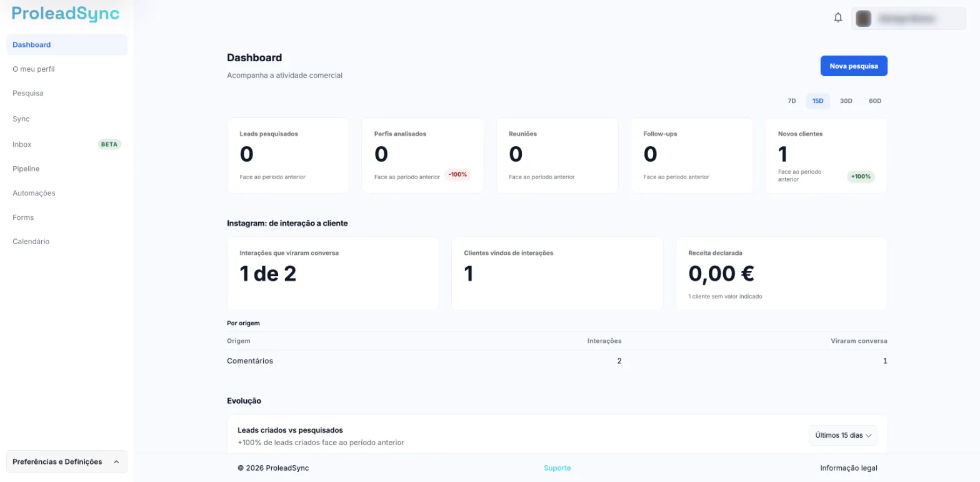Click the Reuniões stat card

(x=557, y=155)
